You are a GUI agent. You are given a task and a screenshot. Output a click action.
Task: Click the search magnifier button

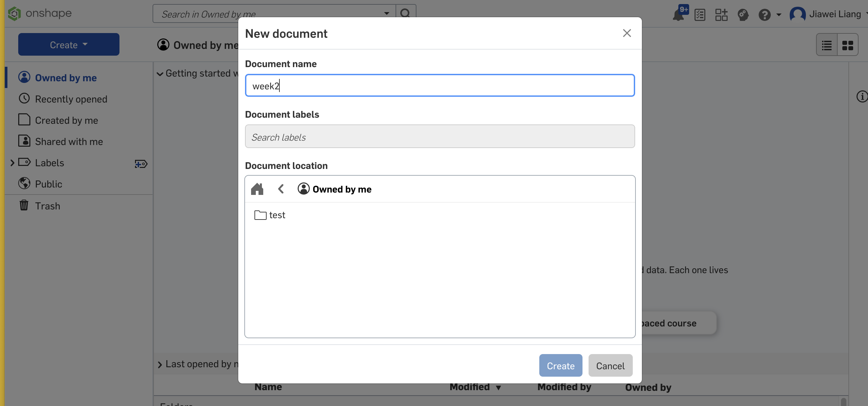coord(405,13)
